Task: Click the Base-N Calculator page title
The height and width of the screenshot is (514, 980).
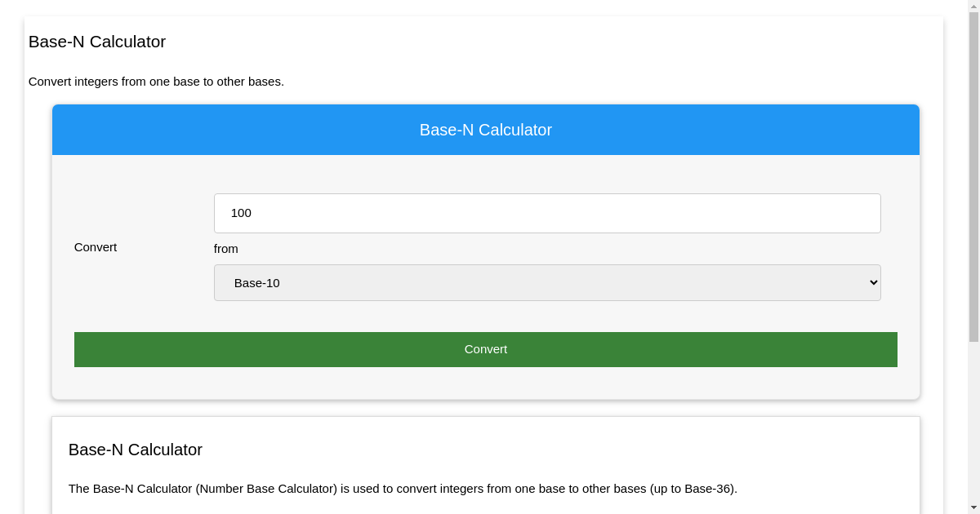Action: (96, 42)
